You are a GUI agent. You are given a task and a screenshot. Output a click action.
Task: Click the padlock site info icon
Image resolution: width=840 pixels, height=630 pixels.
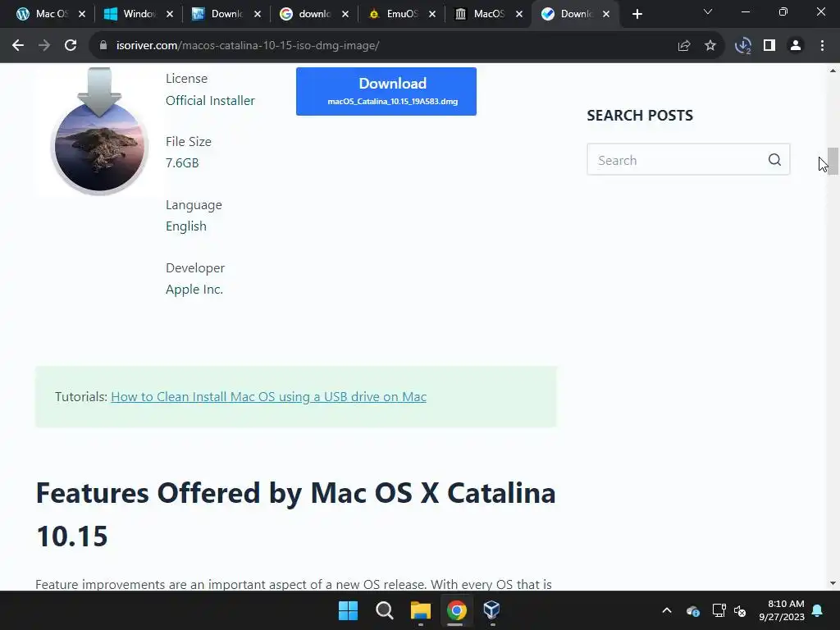coord(103,46)
